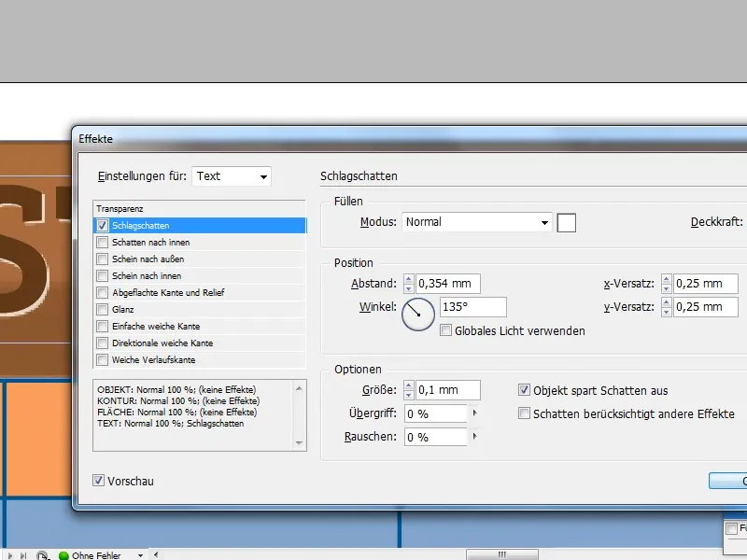
Task: Click the Winkel angle dial
Action: pos(418,315)
